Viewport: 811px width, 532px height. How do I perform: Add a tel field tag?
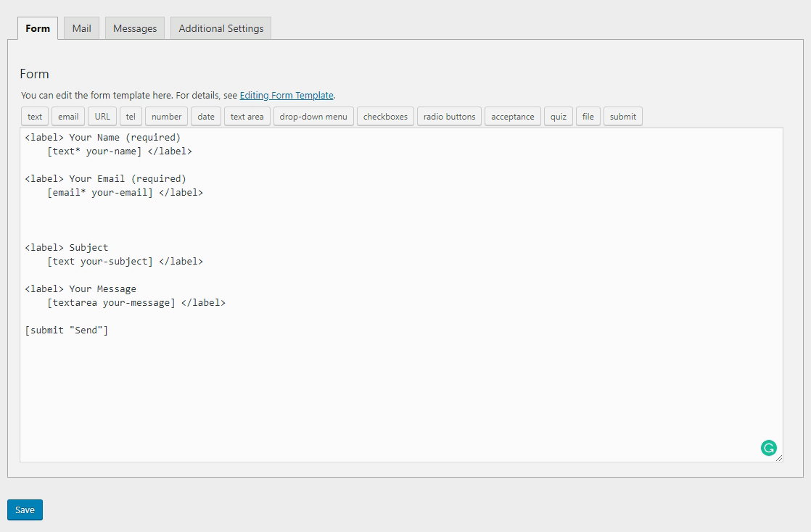131,116
